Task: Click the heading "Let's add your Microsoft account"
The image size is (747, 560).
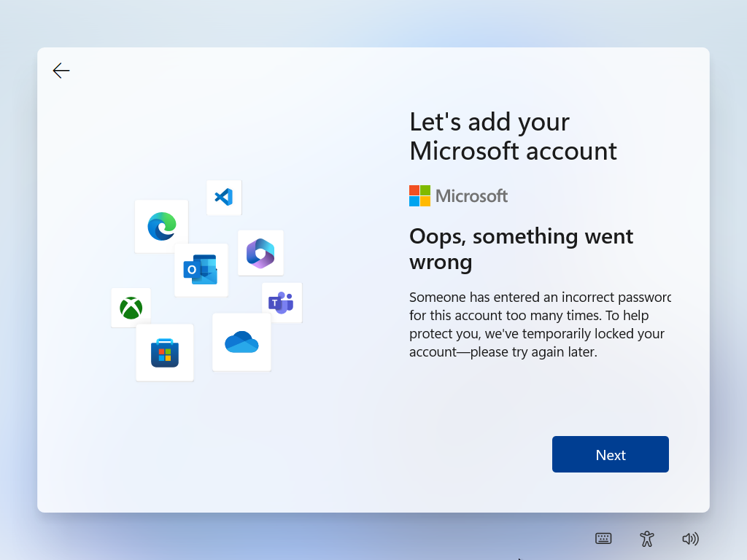Action: pos(513,136)
